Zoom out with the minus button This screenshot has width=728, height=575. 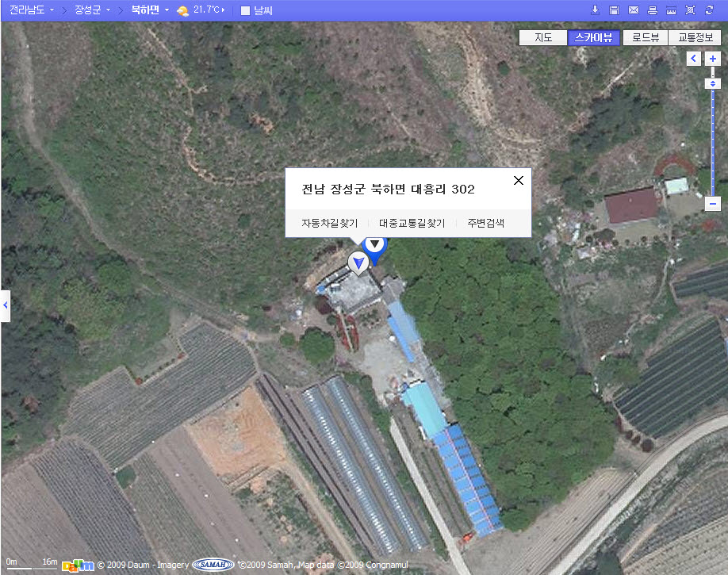pyautogui.click(x=713, y=204)
